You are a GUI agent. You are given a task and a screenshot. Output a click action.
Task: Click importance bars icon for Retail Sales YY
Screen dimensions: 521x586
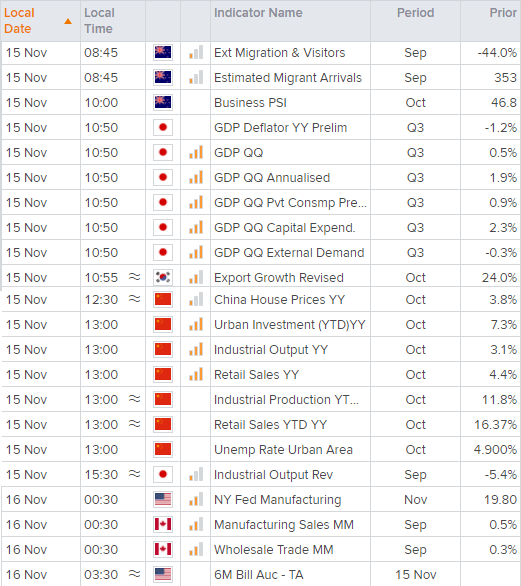pos(196,374)
